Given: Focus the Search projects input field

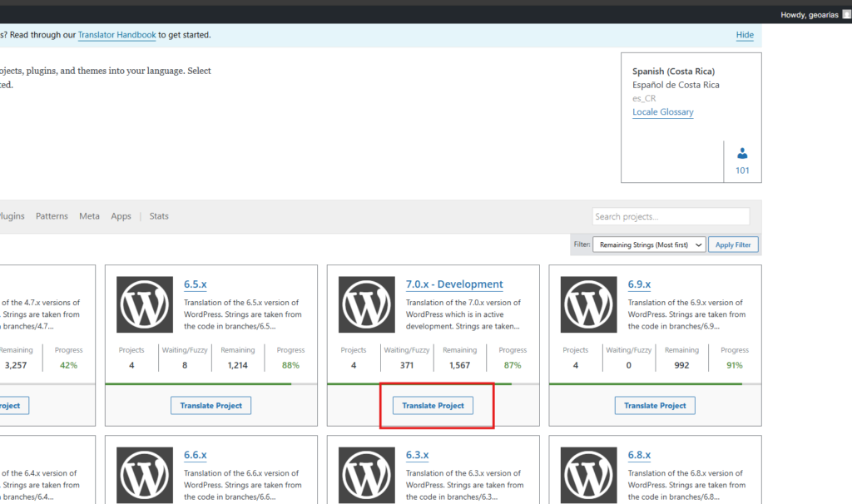Looking at the screenshot, I should point(671,216).
